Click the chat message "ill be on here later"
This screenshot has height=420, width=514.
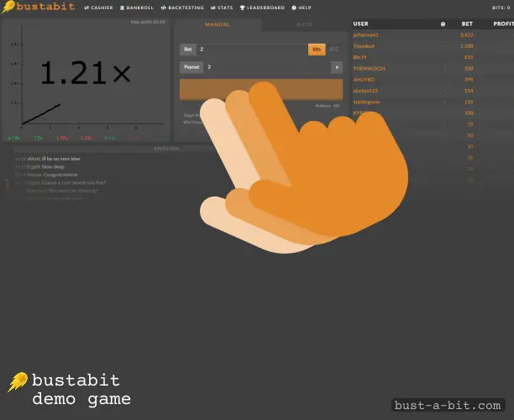tap(61, 159)
